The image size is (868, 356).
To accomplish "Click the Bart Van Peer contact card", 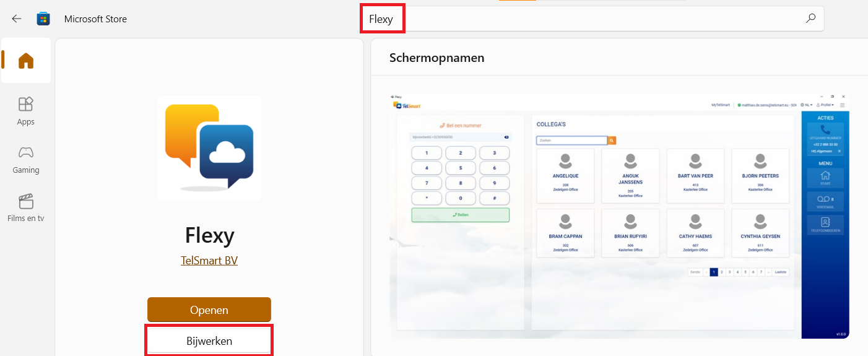I will 695,175.
